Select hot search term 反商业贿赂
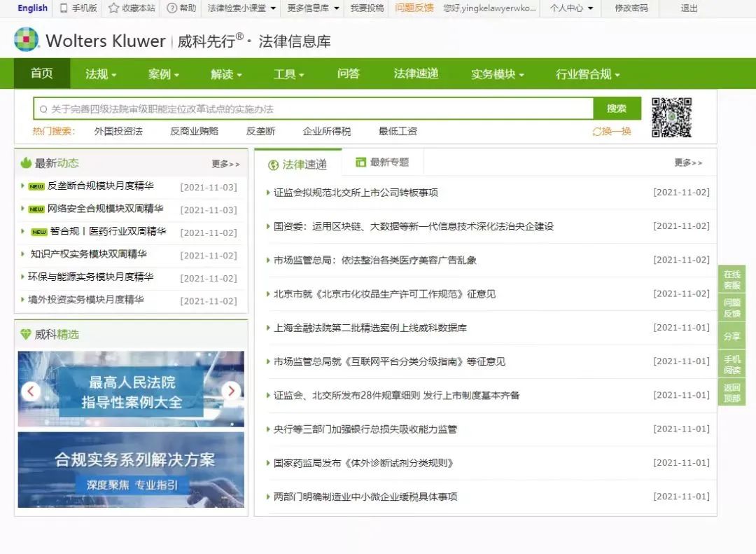 pyautogui.click(x=195, y=131)
